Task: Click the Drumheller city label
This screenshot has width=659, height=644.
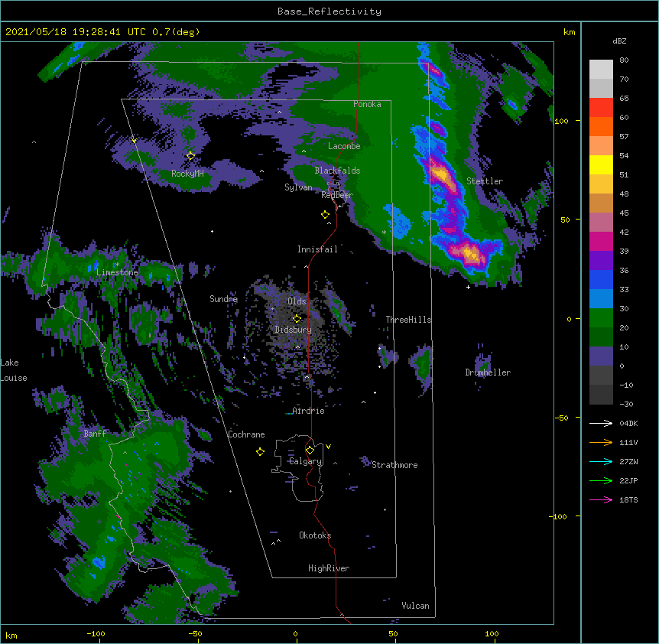Action: click(x=488, y=372)
